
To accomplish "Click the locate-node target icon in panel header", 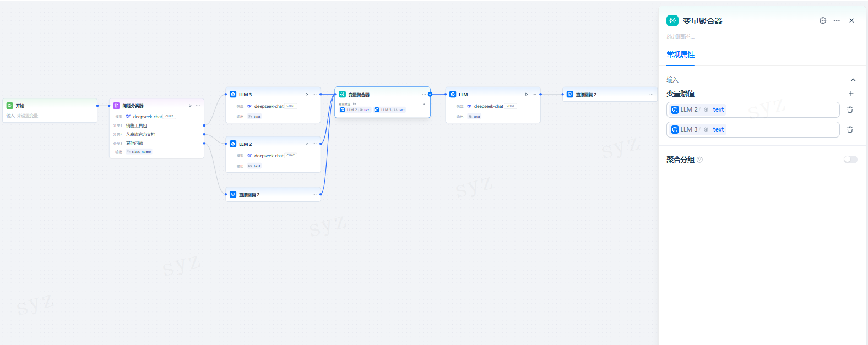I will pyautogui.click(x=823, y=20).
